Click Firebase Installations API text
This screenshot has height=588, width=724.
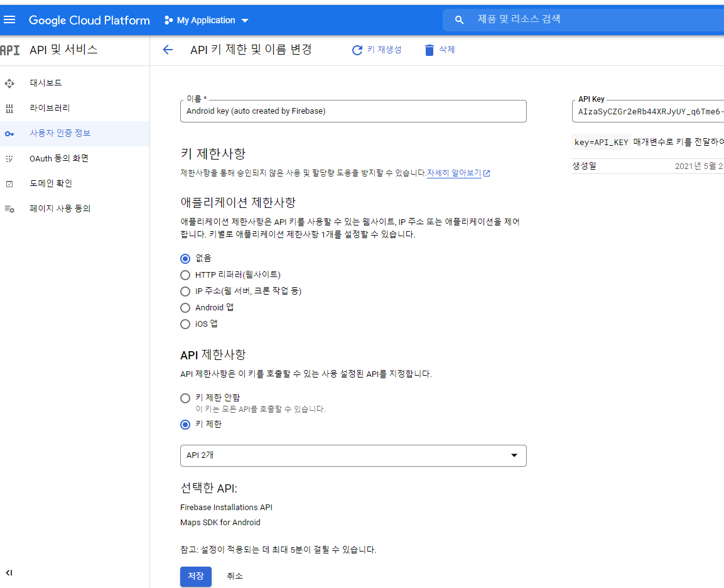click(x=226, y=507)
